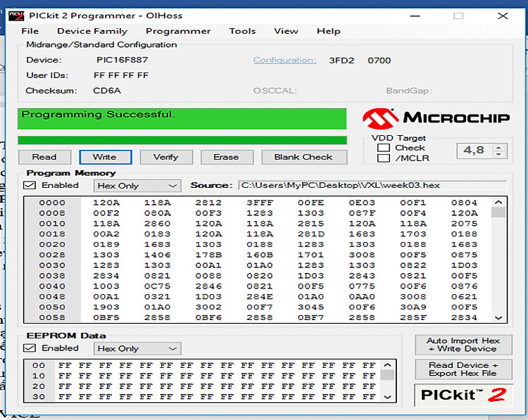Click the Write button
Viewport: 528px width, 420px height.
pos(104,157)
